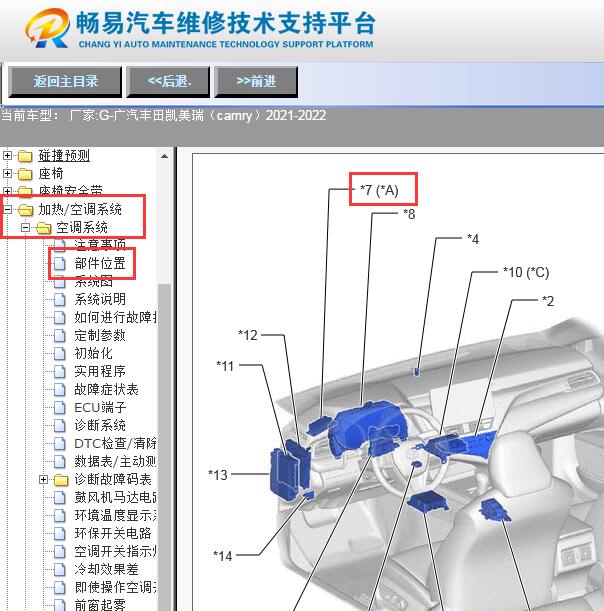
Task: Collapse the 空调系统 subfolder
Action: (25, 227)
